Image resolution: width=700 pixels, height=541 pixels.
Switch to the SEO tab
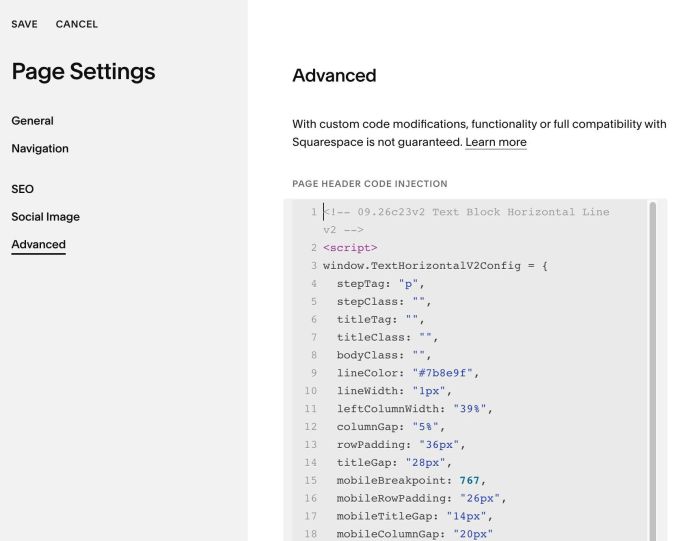pos(23,189)
